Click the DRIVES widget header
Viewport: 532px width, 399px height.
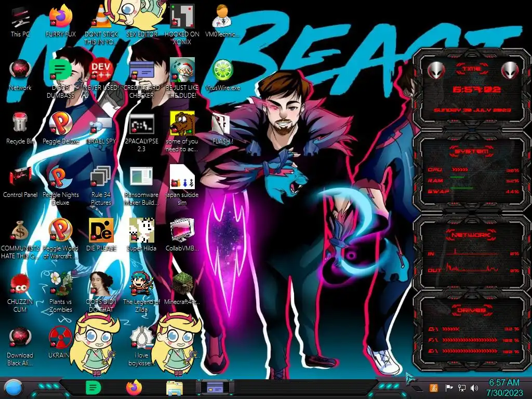click(472, 310)
